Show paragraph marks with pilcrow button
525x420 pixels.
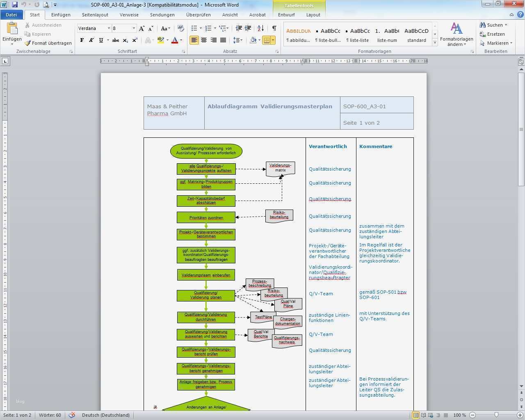point(274,28)
